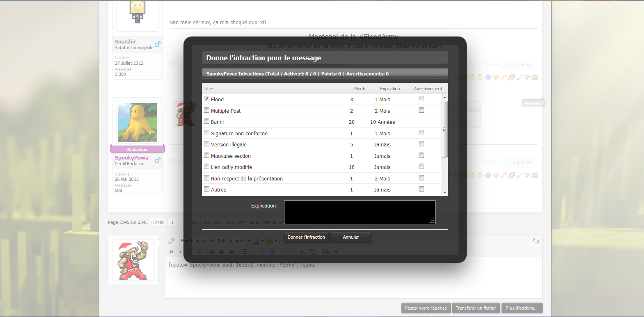The image size is (644, 317).
Task: Click the infraction list scrollbar thumb
Action: 445,129
